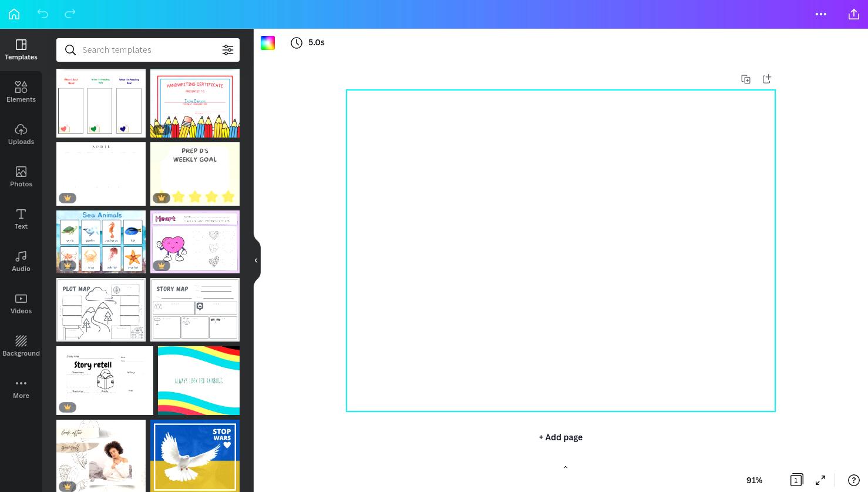
Task: Click the share upload icon at top right
Action: coord(854,14)
